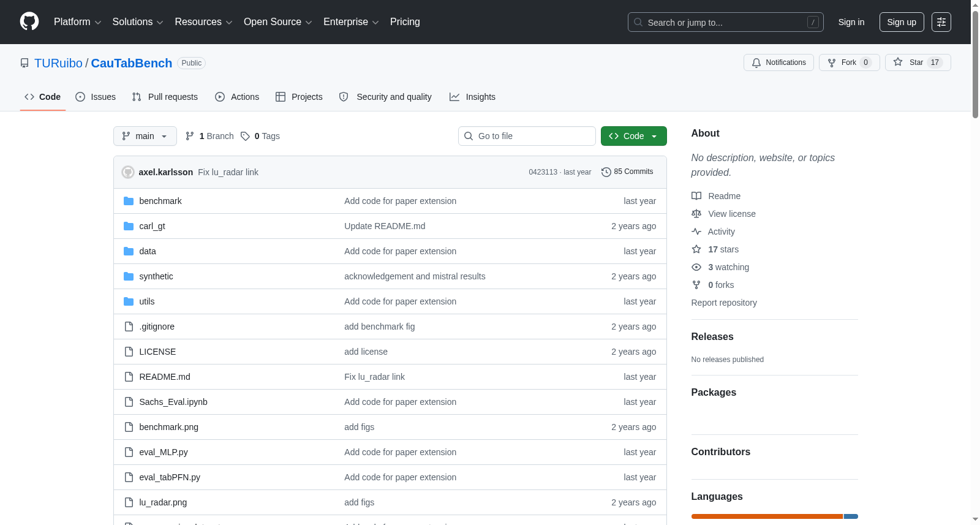Expand the Platform menu
This screenshot has width=980, height=525.
point(77,22)
